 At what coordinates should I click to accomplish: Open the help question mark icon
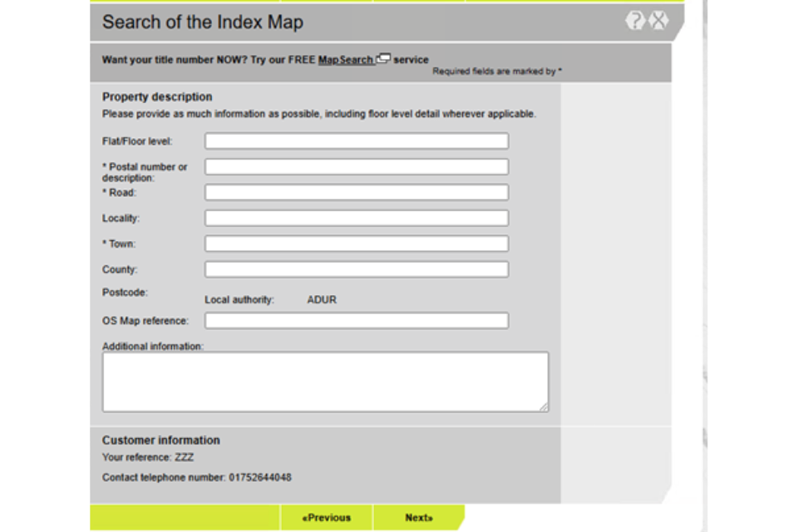click(635, 22)
